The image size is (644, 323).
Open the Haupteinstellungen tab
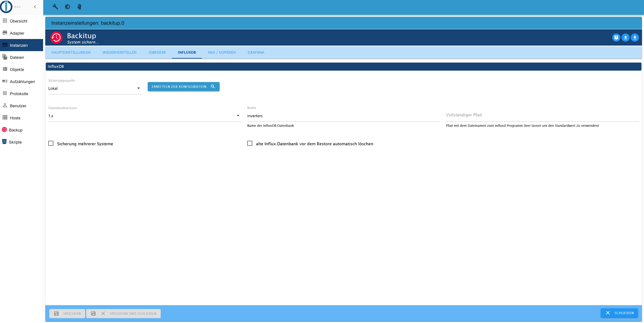pyautogui.click(x=71, y=52)
